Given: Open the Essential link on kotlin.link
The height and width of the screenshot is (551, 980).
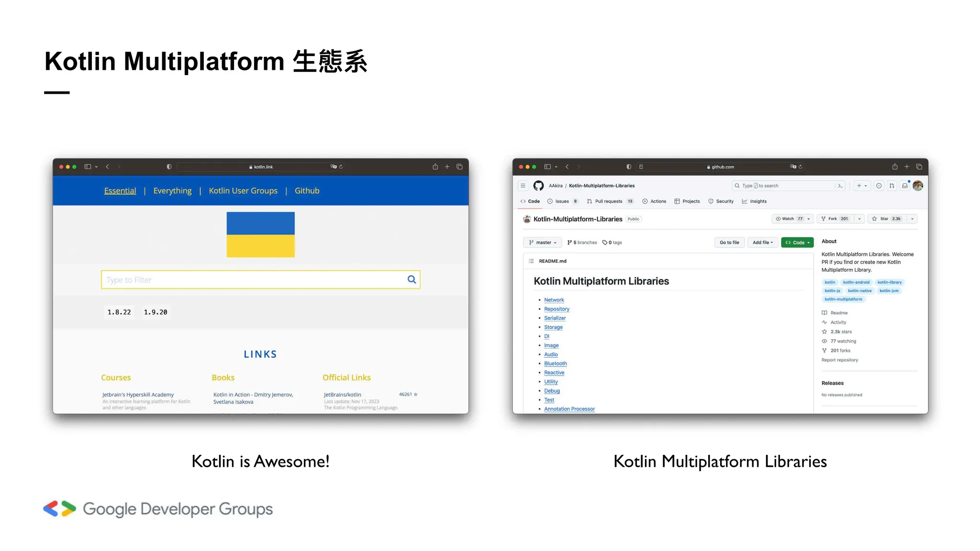Looking at the screenshot, I should (120, 190).
